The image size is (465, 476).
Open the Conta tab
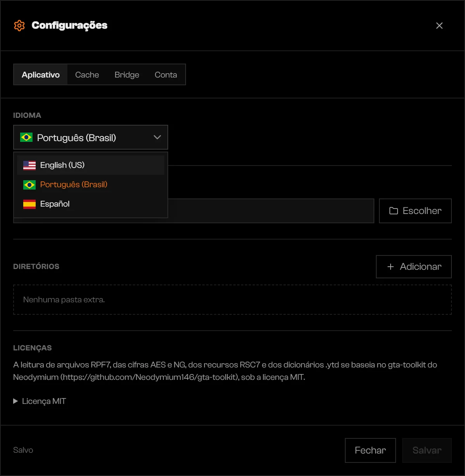coord(166,75)
